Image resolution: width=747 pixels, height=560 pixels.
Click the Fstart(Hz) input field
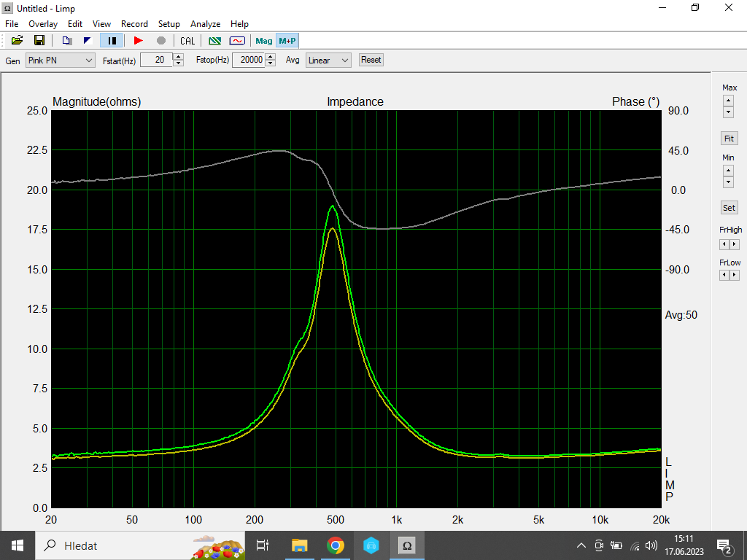156,60
